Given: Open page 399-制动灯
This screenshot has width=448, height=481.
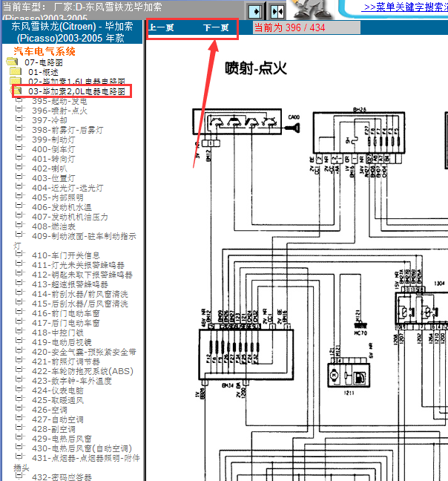Looking at the screenshot, I should click(x=53, y=140).
